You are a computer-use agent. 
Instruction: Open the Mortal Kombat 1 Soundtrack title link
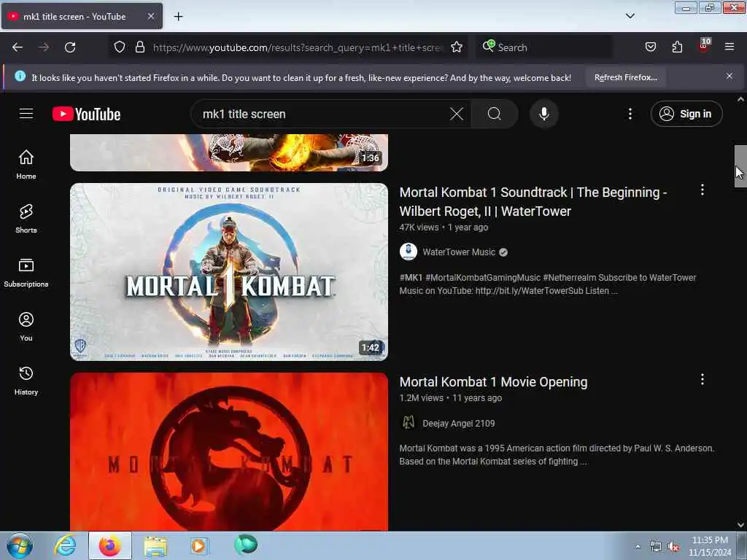533,201
